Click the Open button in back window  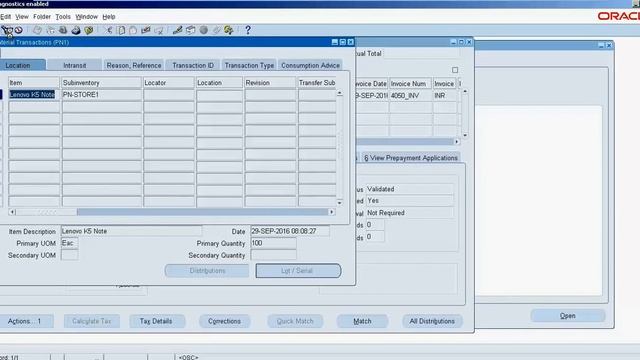[568, 316]
